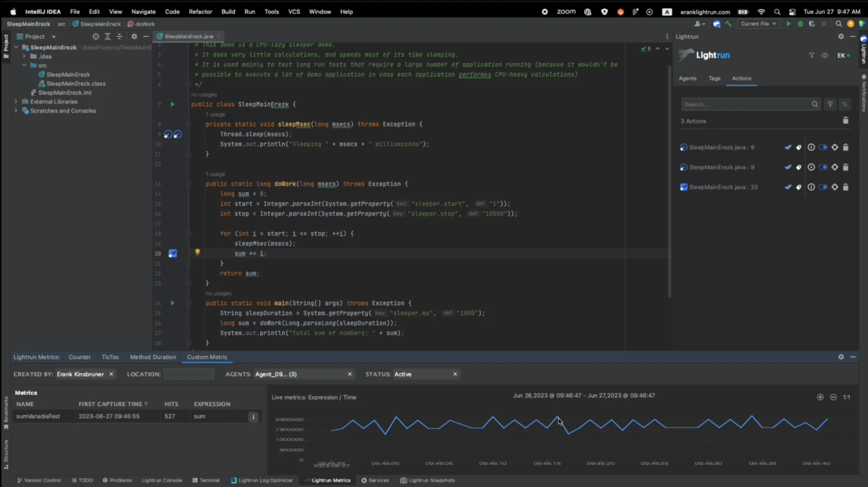Open Lightrun panel settings gear

(841, 36)
